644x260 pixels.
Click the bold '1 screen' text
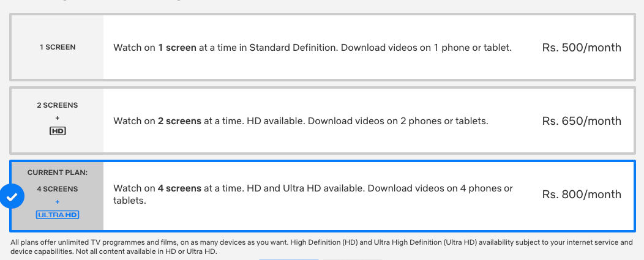coord(177,48)
